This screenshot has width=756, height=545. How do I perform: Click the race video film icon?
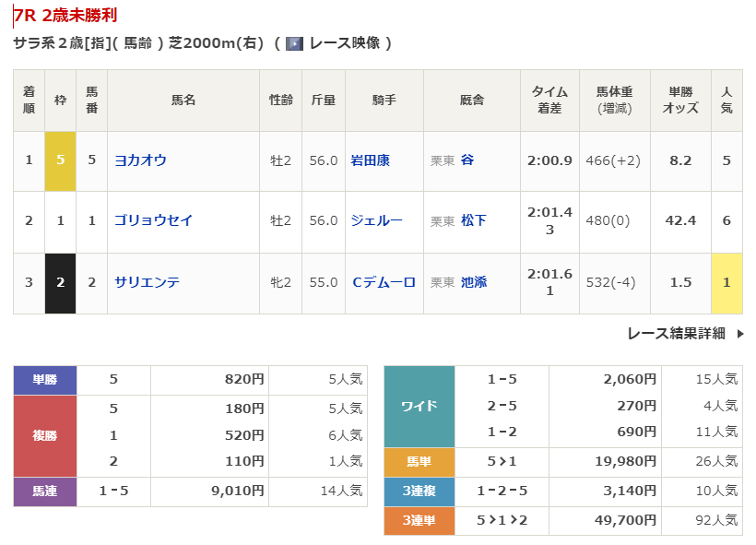pyautogui.click(x=294, y=43)
